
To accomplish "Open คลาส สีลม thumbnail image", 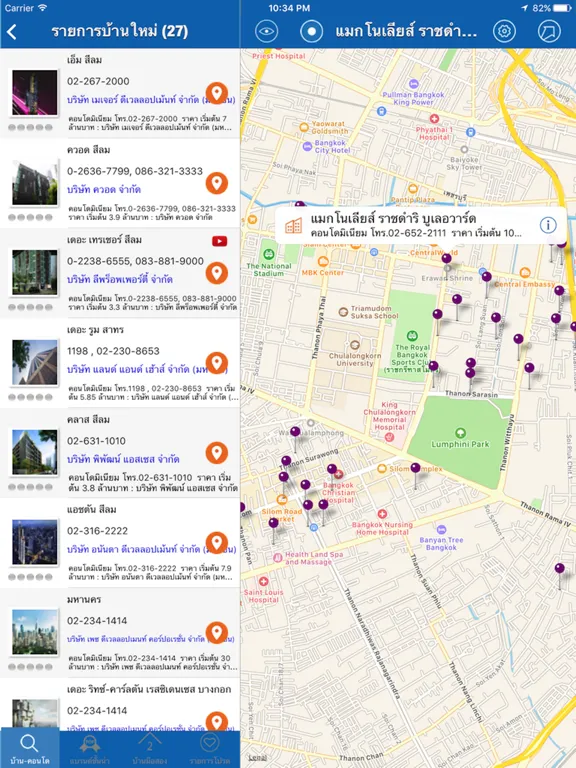I will point(35,453).
